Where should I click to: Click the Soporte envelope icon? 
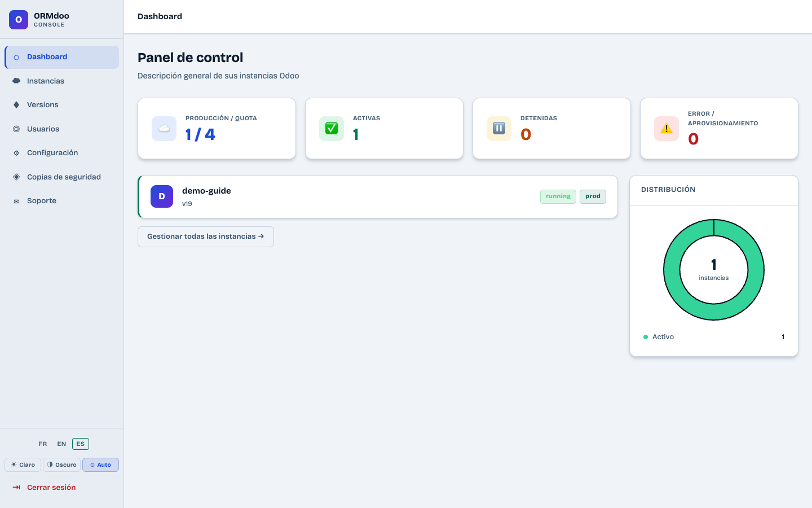pyautogui.click(x=16, y=202)
